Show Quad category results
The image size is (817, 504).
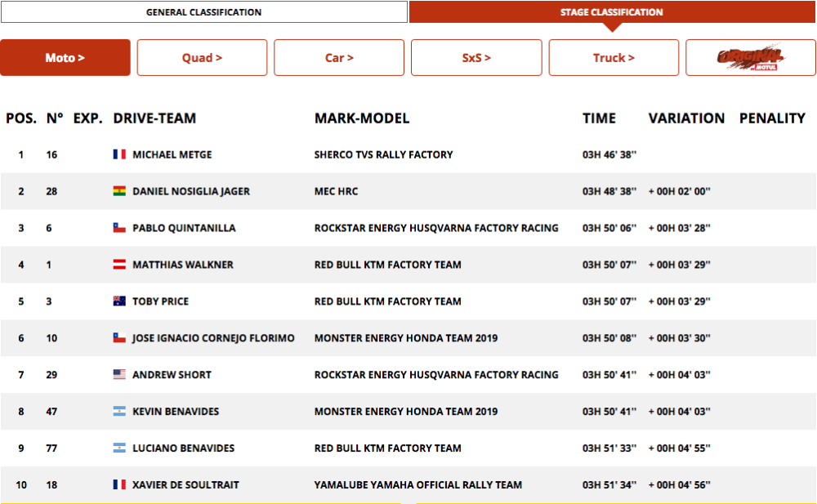pyautogui.click(x=202, y=58)
